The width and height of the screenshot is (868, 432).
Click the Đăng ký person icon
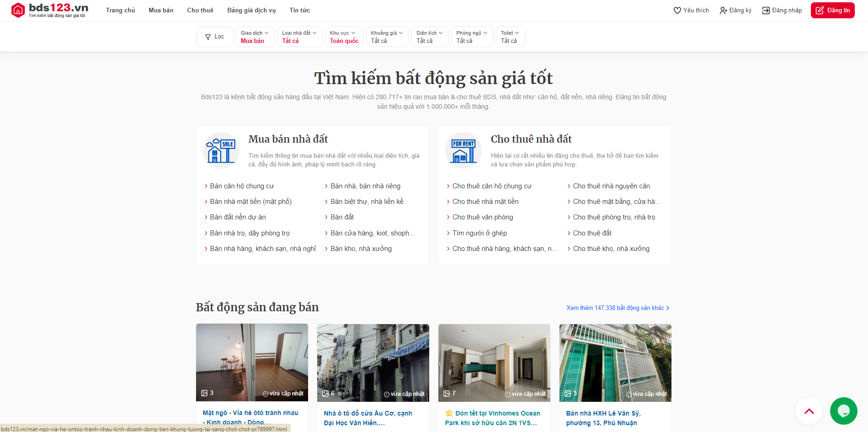coord(723,10)
